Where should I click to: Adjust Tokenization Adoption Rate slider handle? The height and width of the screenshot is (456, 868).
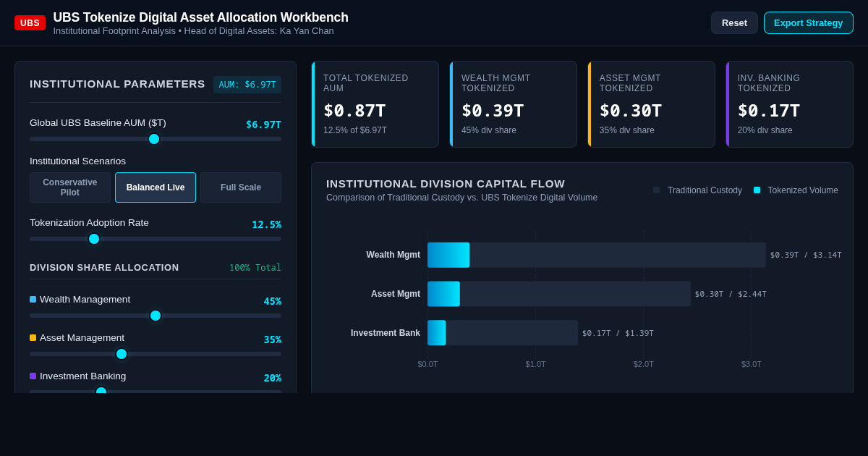[x=94, y=239]
